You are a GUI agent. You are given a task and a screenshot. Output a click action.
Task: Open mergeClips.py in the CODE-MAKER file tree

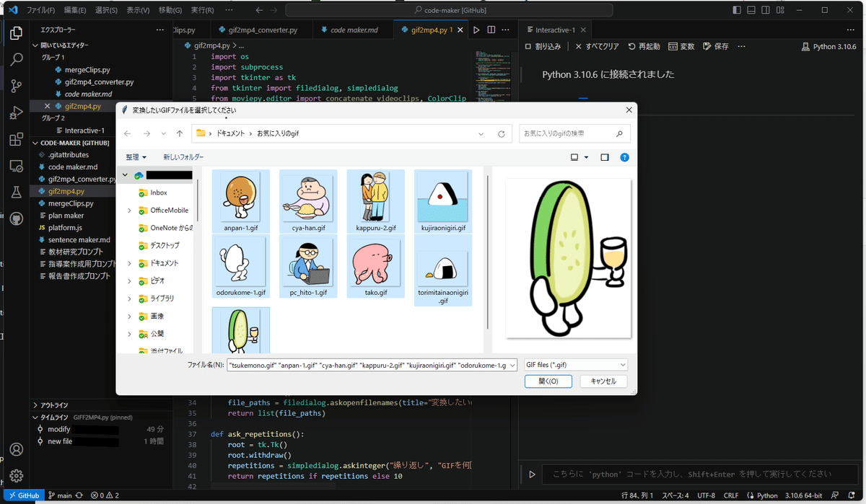71,204
